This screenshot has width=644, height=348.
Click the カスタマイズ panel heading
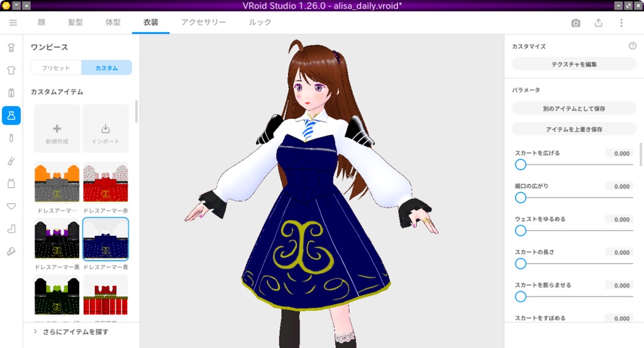[529, 47]
